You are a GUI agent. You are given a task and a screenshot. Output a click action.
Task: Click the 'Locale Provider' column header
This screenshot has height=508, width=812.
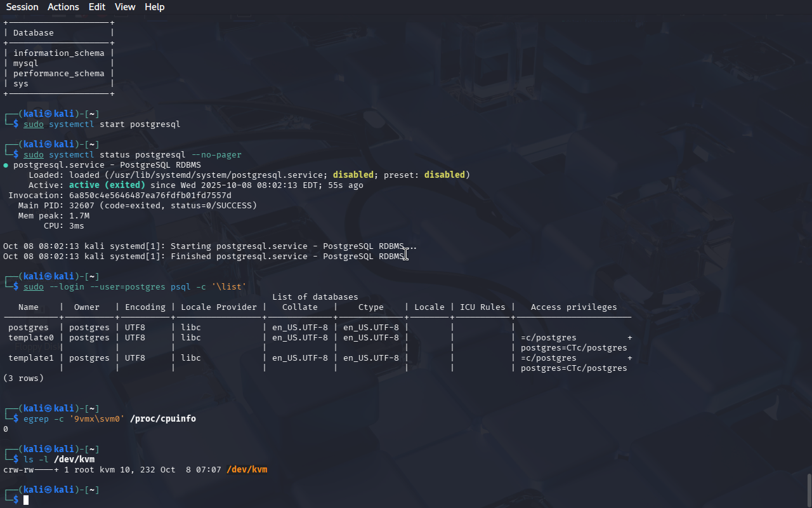click(x=219, y=307)
